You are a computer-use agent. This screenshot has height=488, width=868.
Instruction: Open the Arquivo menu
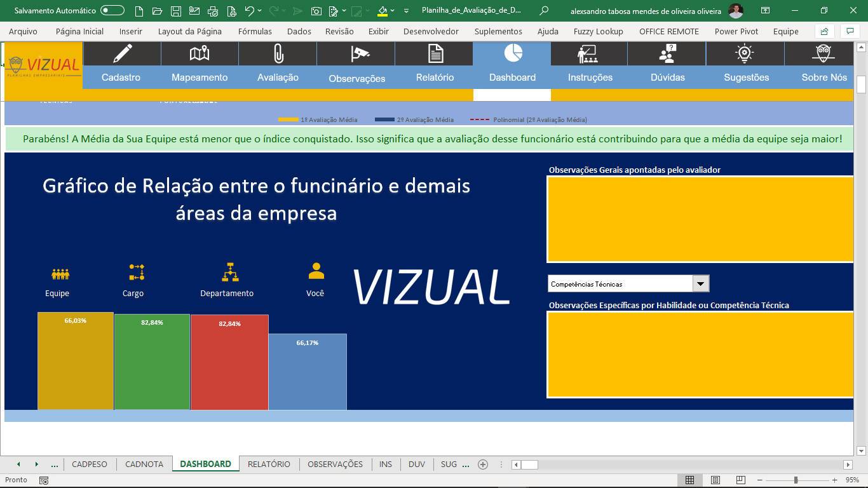pos(23,31)
